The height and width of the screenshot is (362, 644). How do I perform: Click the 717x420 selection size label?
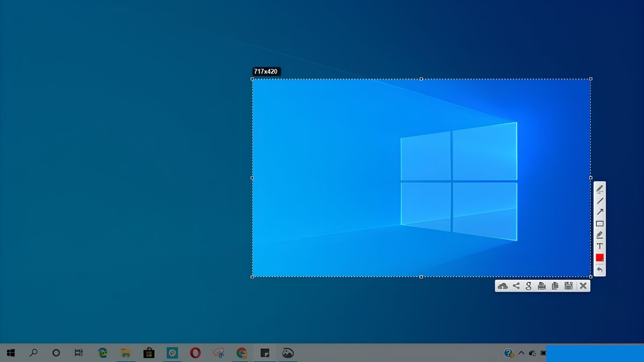point(266,71)
